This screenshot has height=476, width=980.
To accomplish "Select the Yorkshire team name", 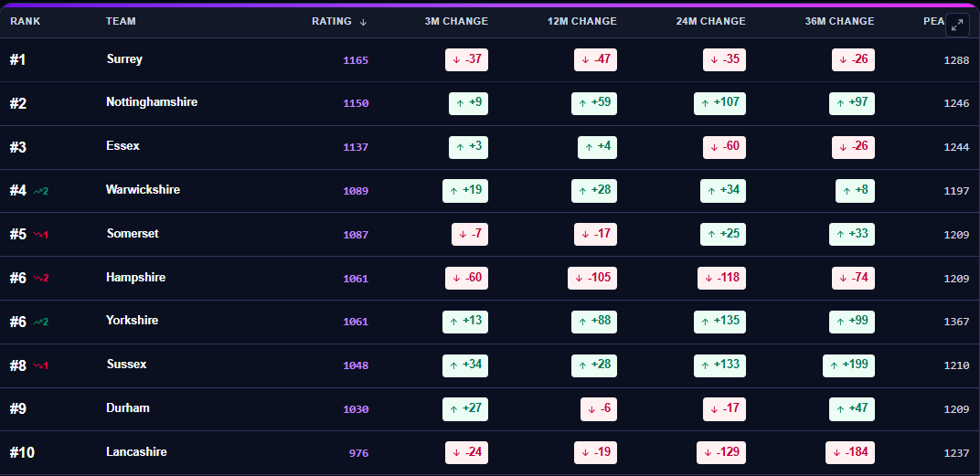I will coord(132,321).
